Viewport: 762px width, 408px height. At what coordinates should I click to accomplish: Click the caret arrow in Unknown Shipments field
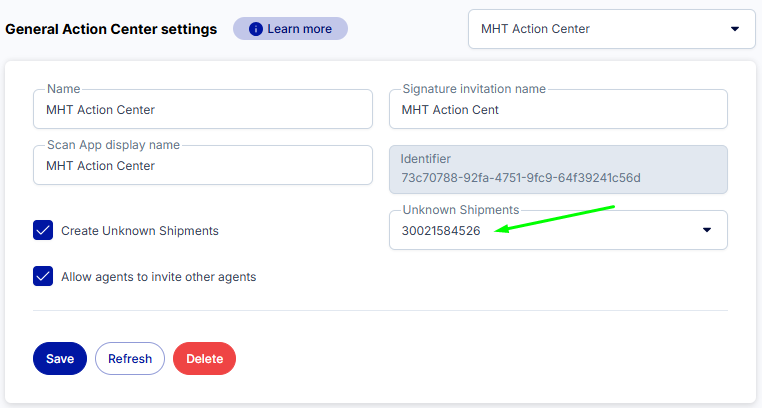(x=707, y=230)
